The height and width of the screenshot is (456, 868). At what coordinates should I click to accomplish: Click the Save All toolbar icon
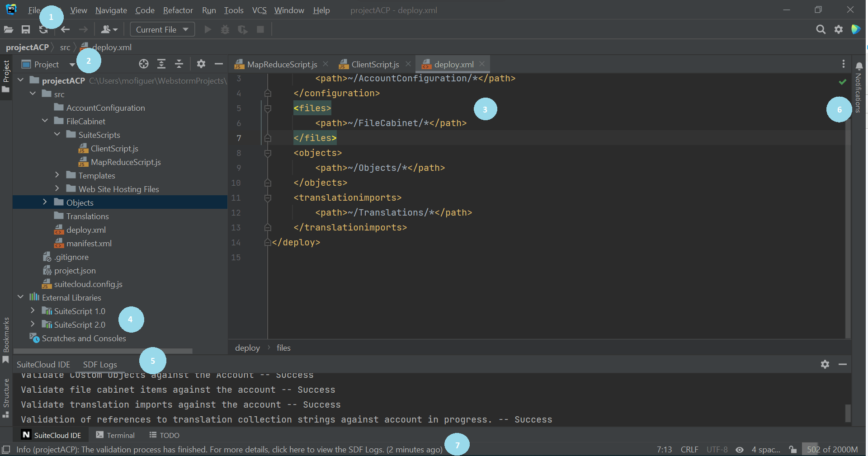[26, 30]
